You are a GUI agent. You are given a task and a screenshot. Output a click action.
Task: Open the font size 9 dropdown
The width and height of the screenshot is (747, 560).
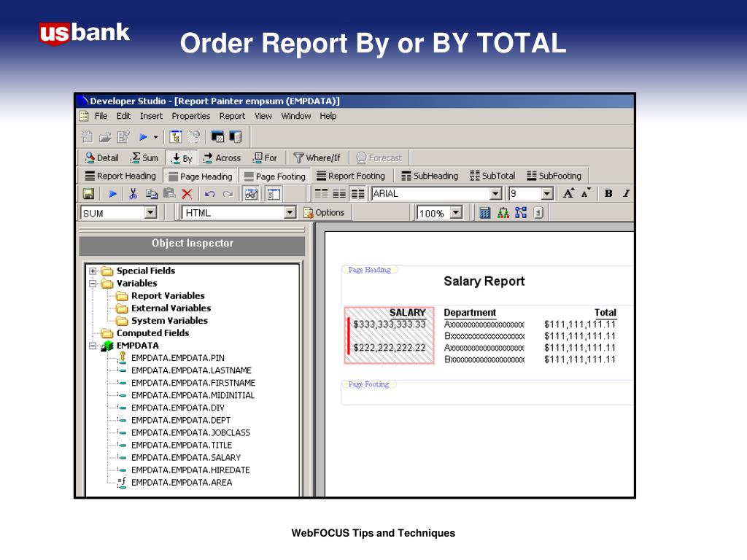(x=547, y=193)
